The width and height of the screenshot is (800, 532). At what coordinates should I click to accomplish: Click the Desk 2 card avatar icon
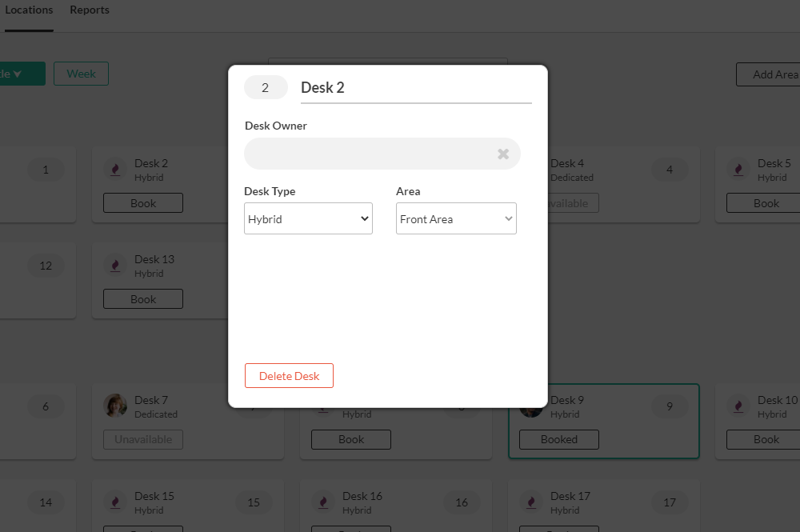115,170
